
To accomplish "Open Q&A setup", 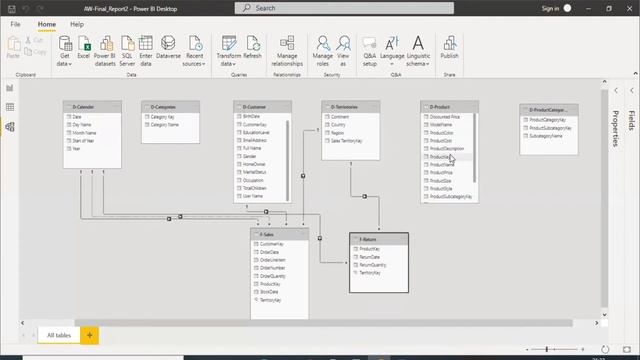I will 369,51.
